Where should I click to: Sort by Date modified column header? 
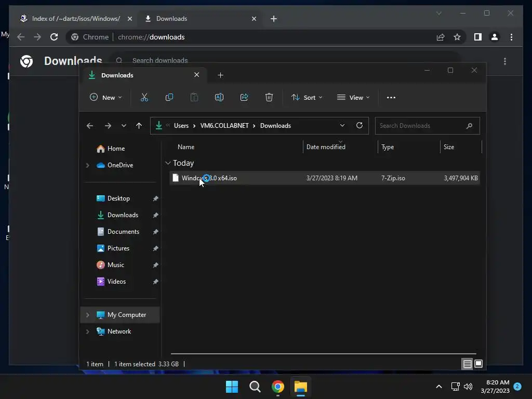pos(326,147)
